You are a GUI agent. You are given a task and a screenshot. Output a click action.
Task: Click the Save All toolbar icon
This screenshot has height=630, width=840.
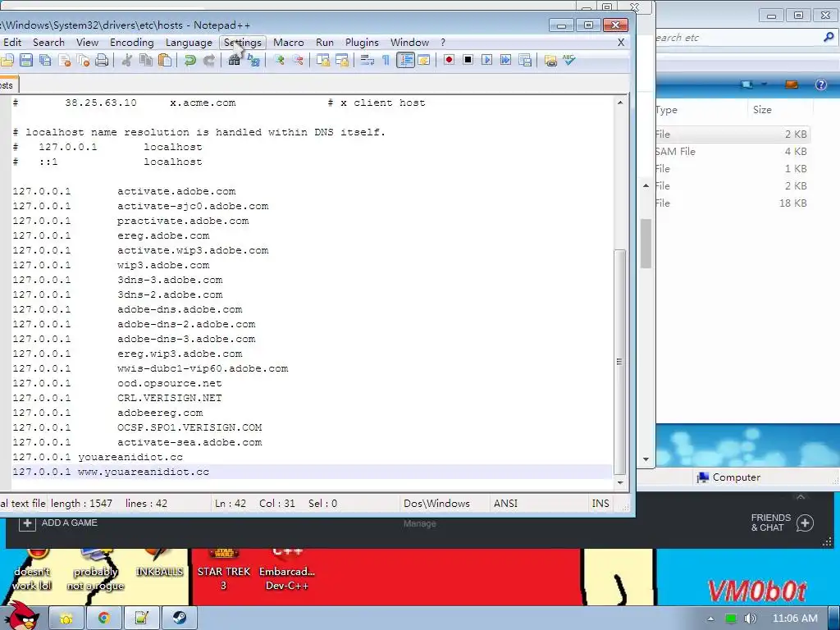coord(45,60)
